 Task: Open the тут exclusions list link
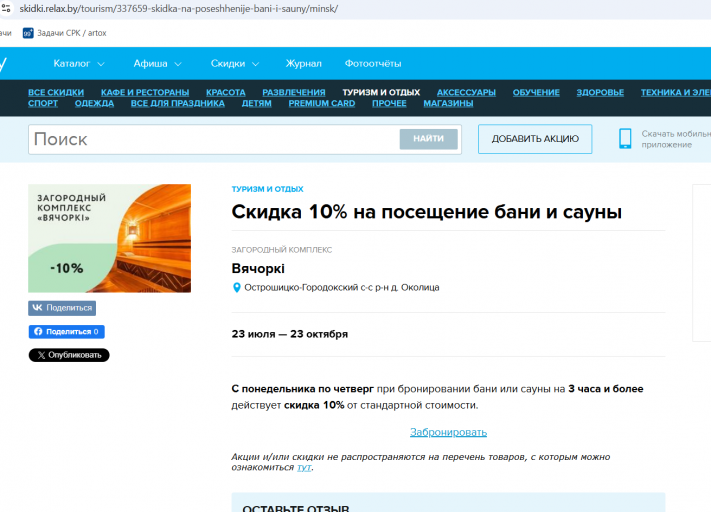(x=304, y=468)
